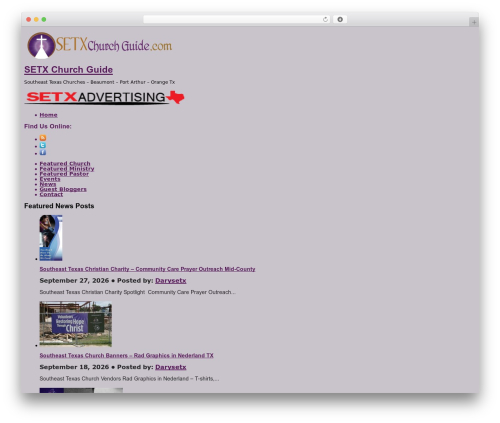Open the Featured Ministry menu item

click(67, 169)
